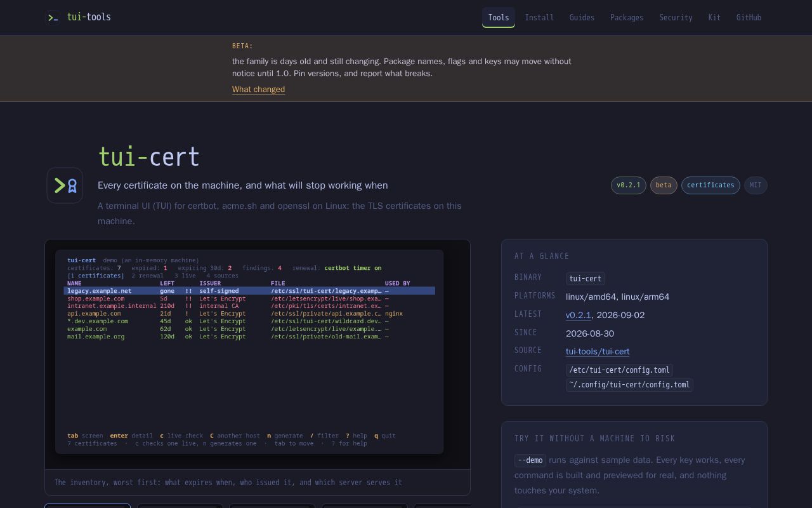This screenshot has width=812, height=508.
Task: Open the tui-tools home text link
Action: tap(89, 17)
